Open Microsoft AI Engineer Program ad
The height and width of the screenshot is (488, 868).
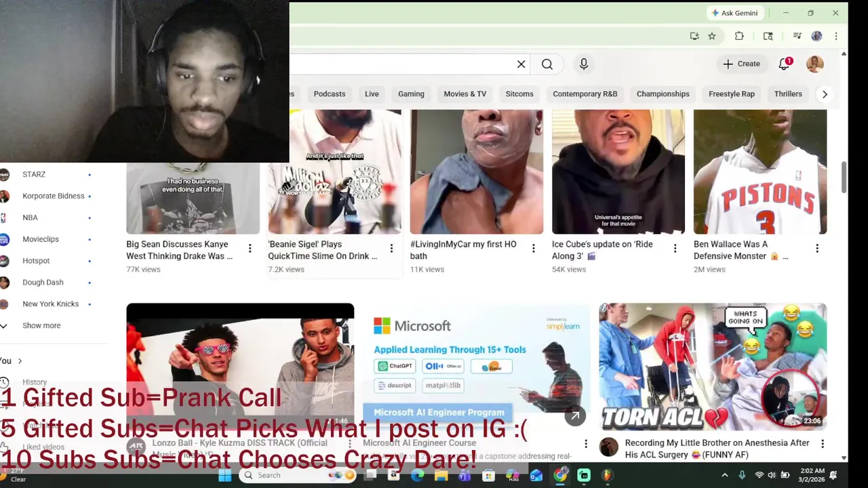476,367
